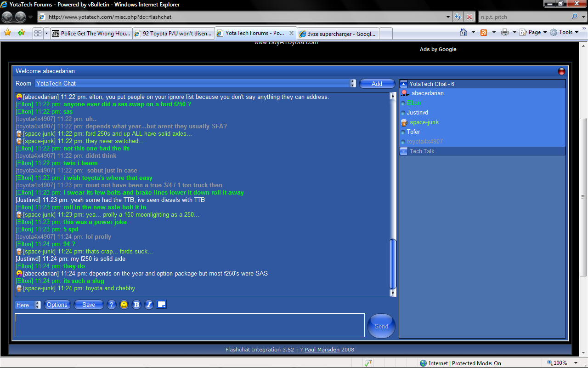Image resolution: width=588 pixels, height=368 pixels.
Task: Refresh the page with the Refresh icon
Action: click(x=458, y=17)
